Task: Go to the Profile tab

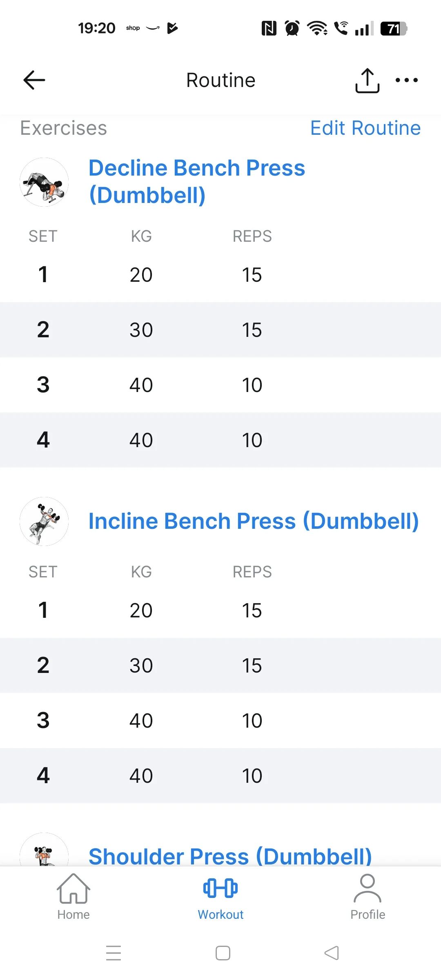Action: 367,897
